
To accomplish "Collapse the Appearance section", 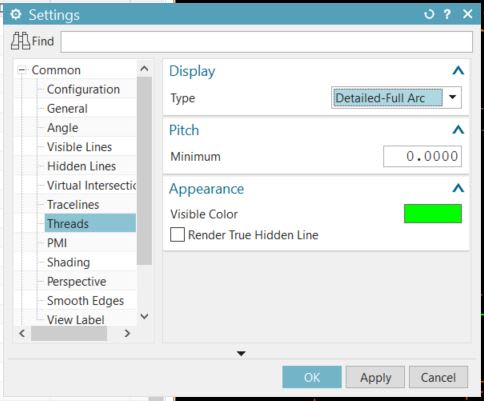I will pyautogui.click(x=458, y=188).
